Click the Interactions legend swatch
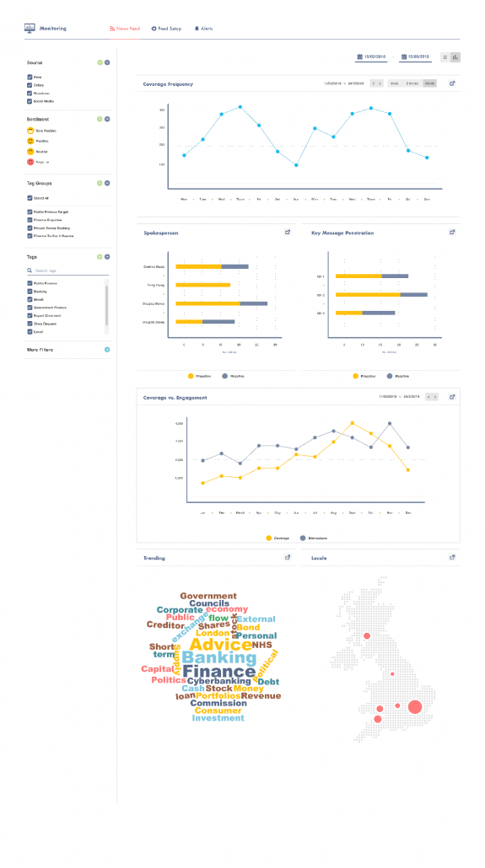The width and height of the screenshot is (485, 868). (303, 538)
